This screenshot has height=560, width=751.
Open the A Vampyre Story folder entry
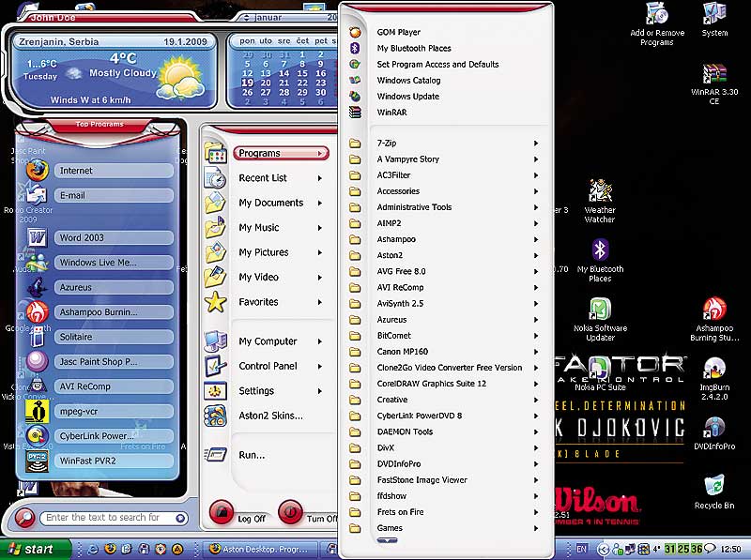[408, 159]
